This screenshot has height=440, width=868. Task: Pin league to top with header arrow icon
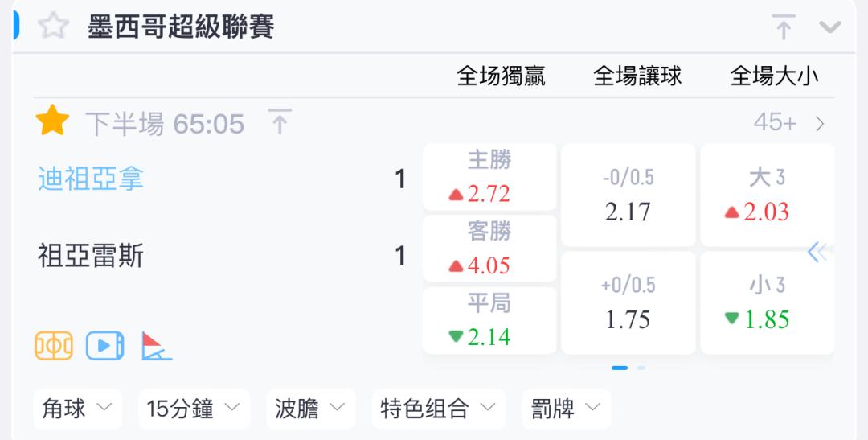[784, 27]
